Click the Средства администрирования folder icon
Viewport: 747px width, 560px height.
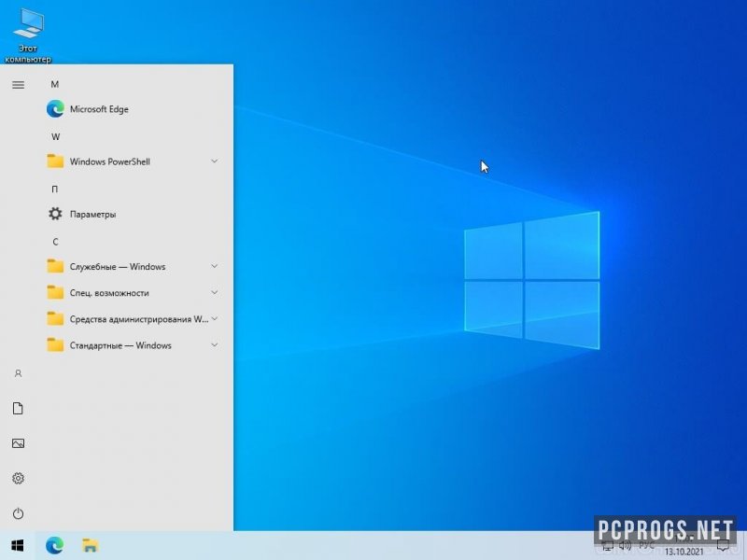(x=55, y=318)
